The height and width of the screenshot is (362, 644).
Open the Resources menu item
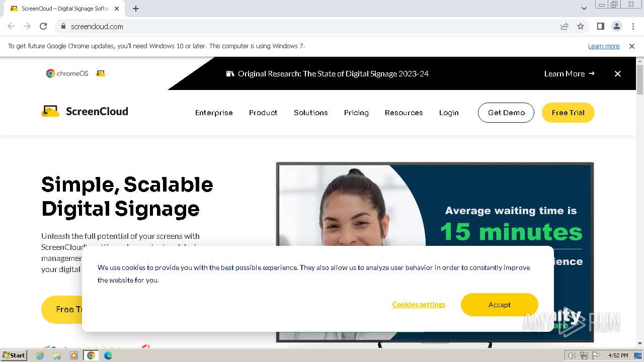pyautogui.click(x=404, y=113)
